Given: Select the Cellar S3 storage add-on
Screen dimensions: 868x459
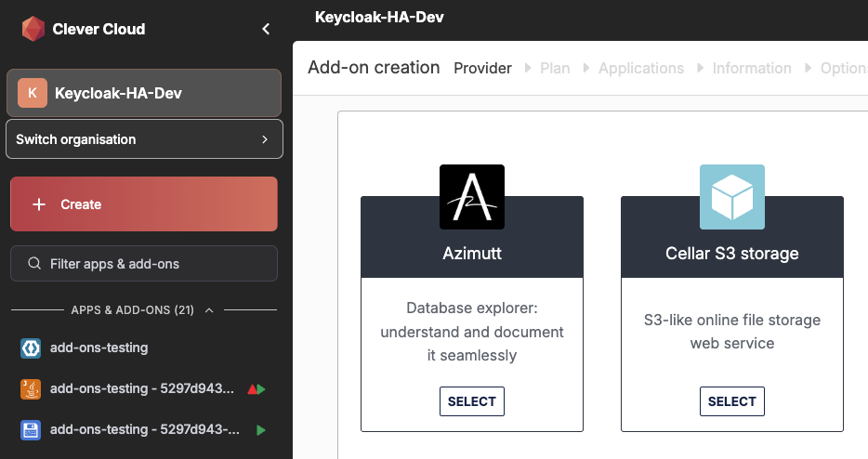Looking at the screenshot, I should (x=731, y=401).
